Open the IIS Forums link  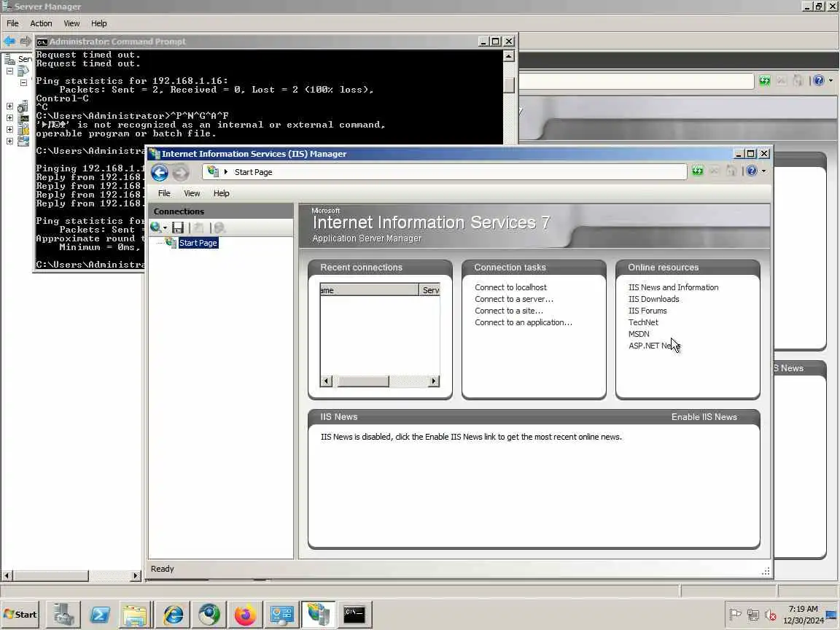tap(647, 311)
